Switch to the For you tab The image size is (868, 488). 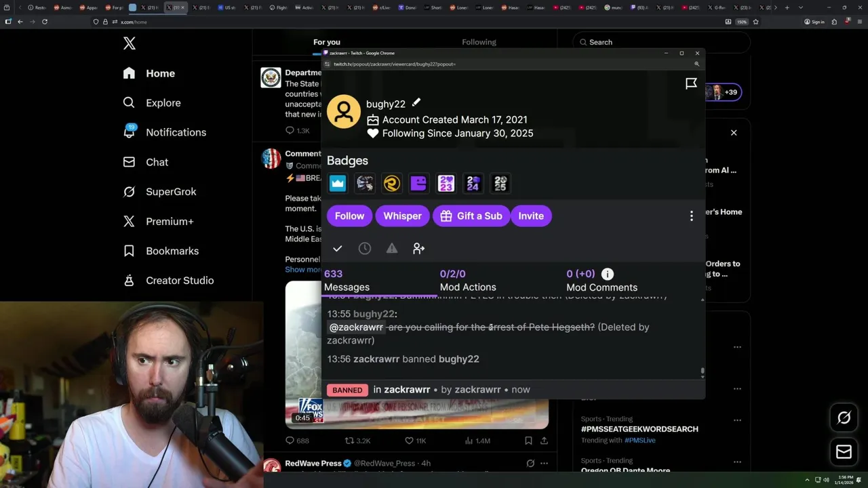[x=327, y=42]
